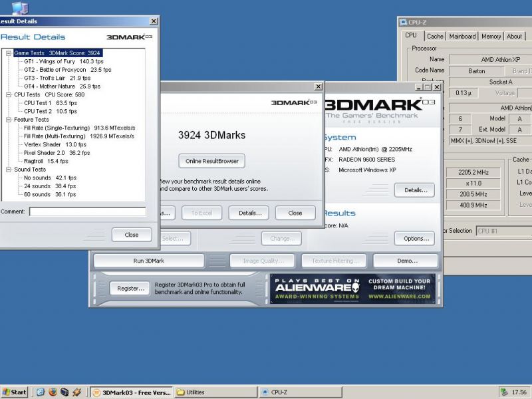The height and width of the screenshot is (399, 532).
Task: Collapse the Sound Tests tree node
Action: [x=9, y=170]
